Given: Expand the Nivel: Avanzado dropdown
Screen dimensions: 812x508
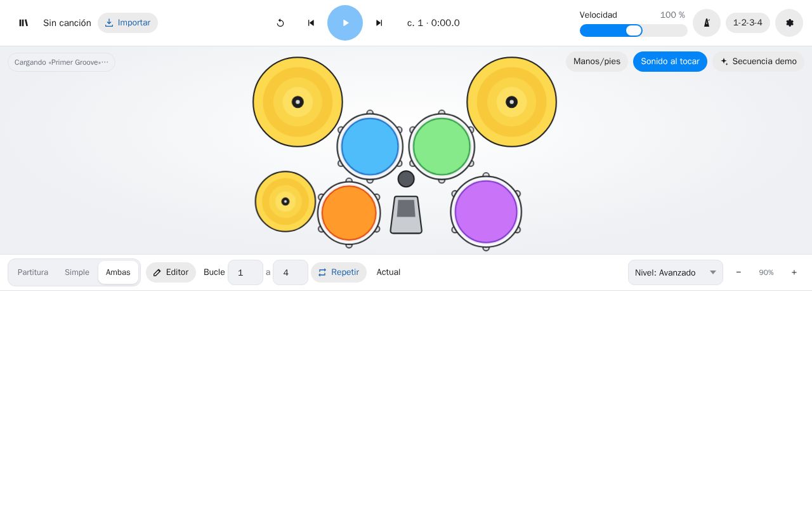Looking at the screenshot, I should pos(676,272).
